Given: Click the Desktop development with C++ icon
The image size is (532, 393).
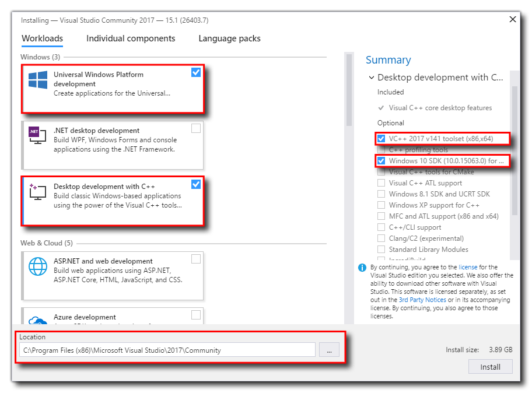Looking at the screenshot, I should pos(38,192).
